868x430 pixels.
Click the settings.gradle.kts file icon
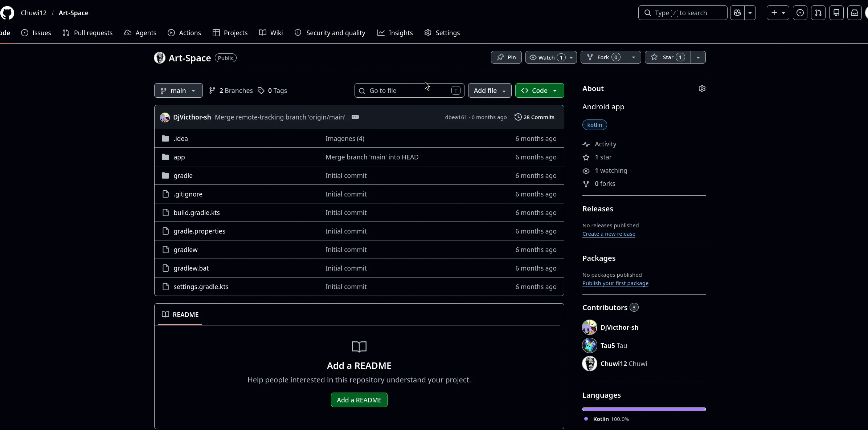coord(166,287)
